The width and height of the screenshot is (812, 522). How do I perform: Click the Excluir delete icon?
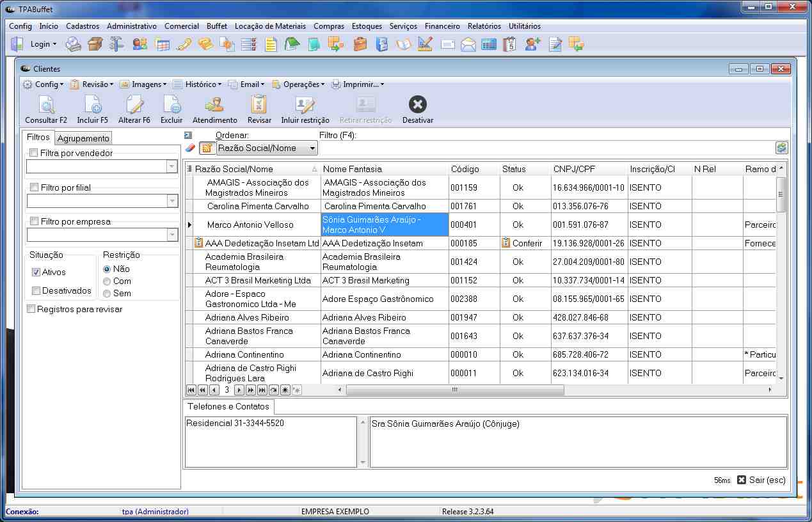171,105
